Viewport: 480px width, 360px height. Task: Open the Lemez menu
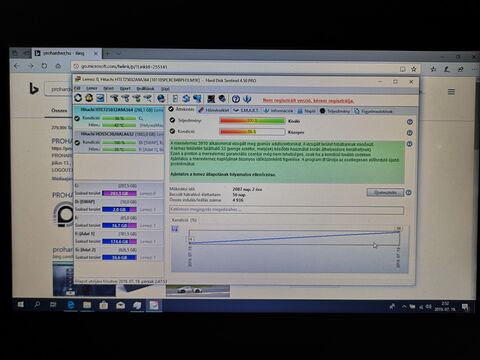92,88
